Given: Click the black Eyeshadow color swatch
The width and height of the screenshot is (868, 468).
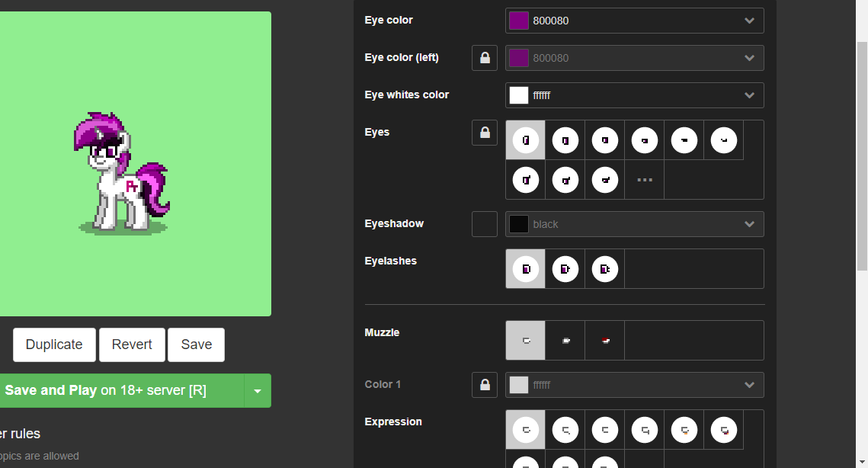Looking at the screenshot, I should click(x=519, y=224).
